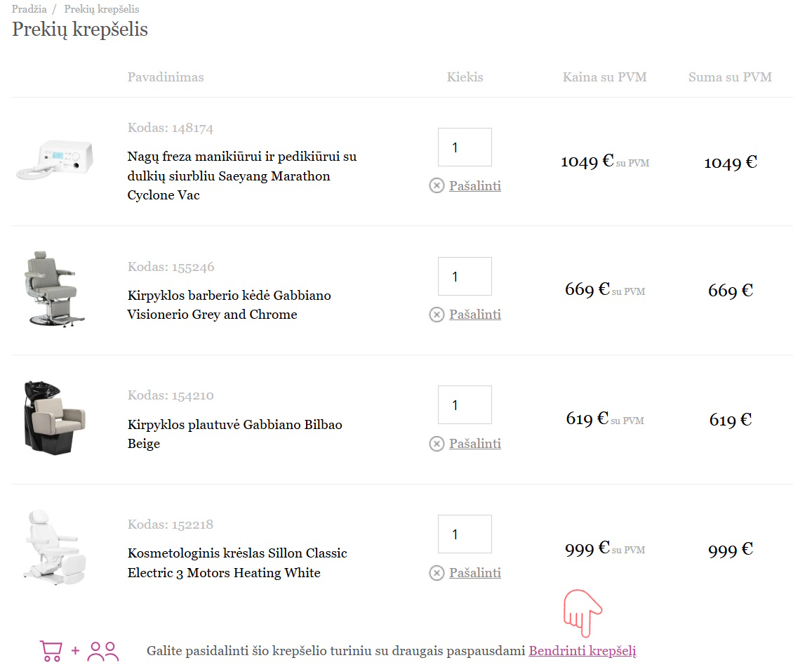Click remove icon for Gabbiano barber chair
The image size is (812, 672).
pos(437,315)
